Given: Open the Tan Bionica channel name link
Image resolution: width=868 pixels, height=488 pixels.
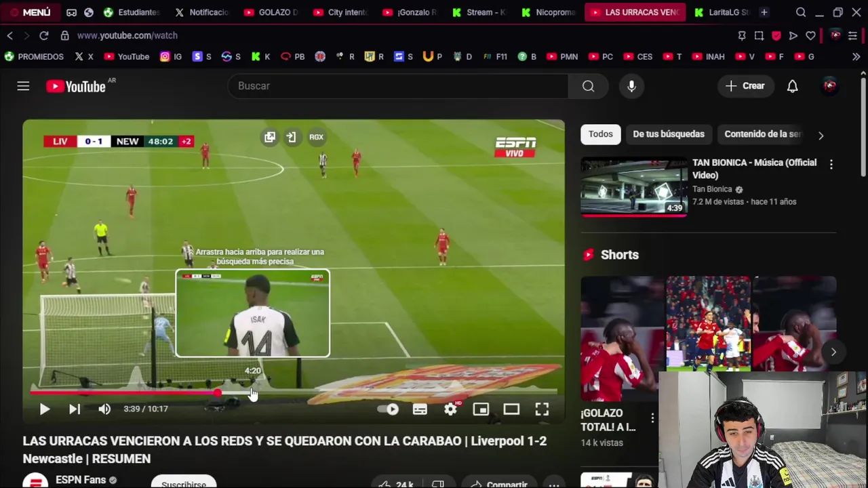Looking at the screenshot, I should [x=712, y=189].
